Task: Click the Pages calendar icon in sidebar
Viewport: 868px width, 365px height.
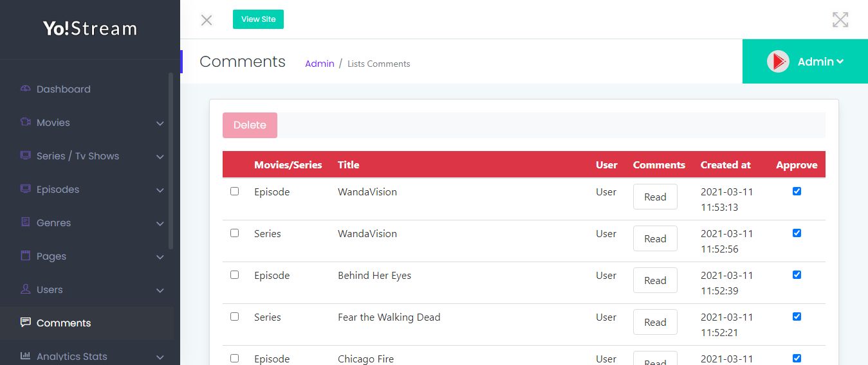Action: click(x=26, y=256)
